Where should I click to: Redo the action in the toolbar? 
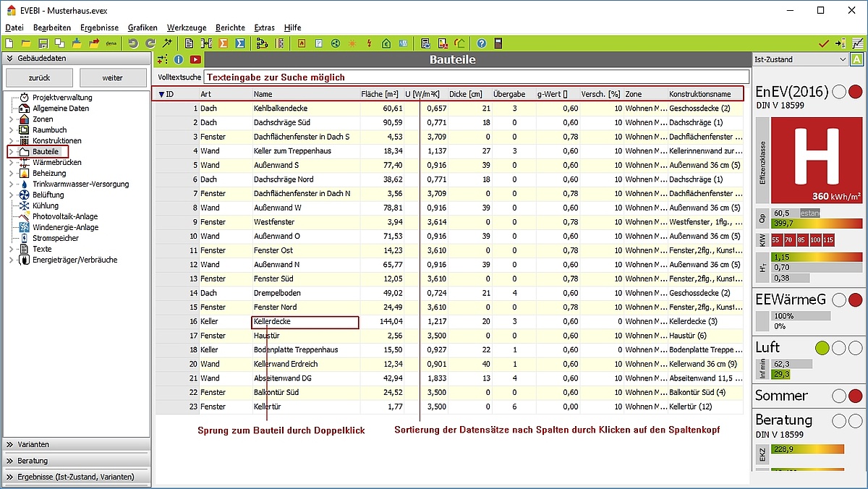tap(150, 43)
